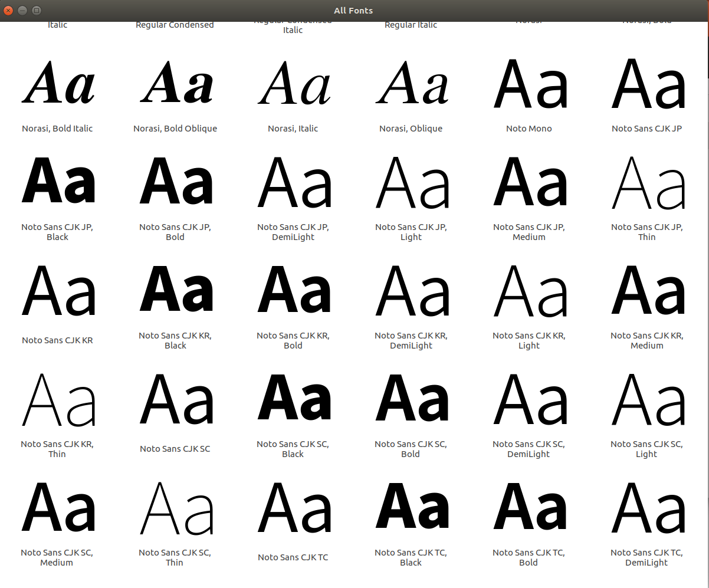Screen dimensions: 709x588
Task: Click Noto Sans CJK SC, Medium font
Action: pos(58,508)
